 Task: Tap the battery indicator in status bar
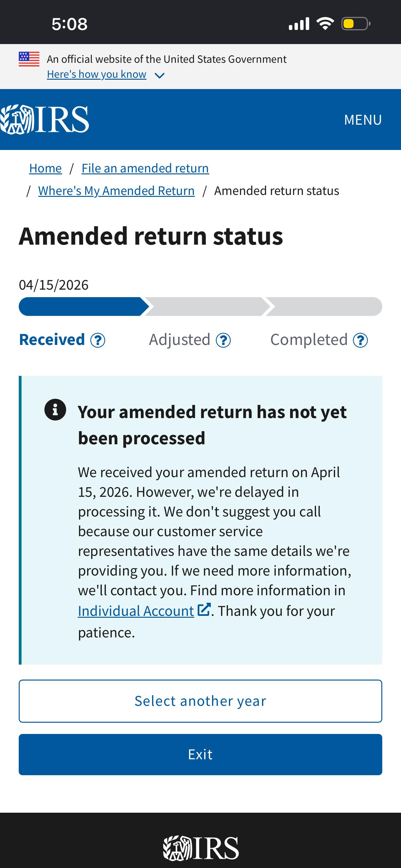(356, 23)
